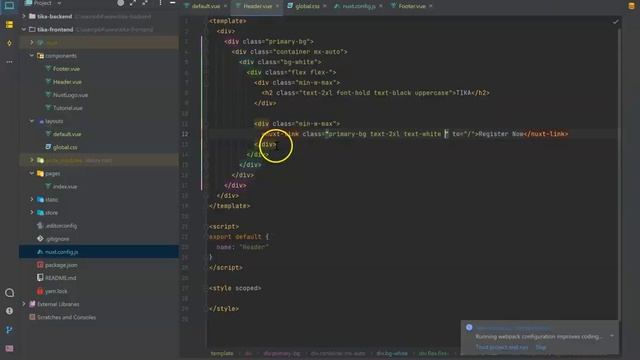Close the default.vue editor tab
Viewport: 640px width, 360px height.
225,6
